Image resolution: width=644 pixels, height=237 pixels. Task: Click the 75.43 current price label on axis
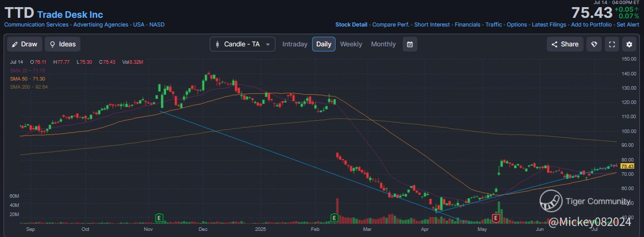pos(627,166)
